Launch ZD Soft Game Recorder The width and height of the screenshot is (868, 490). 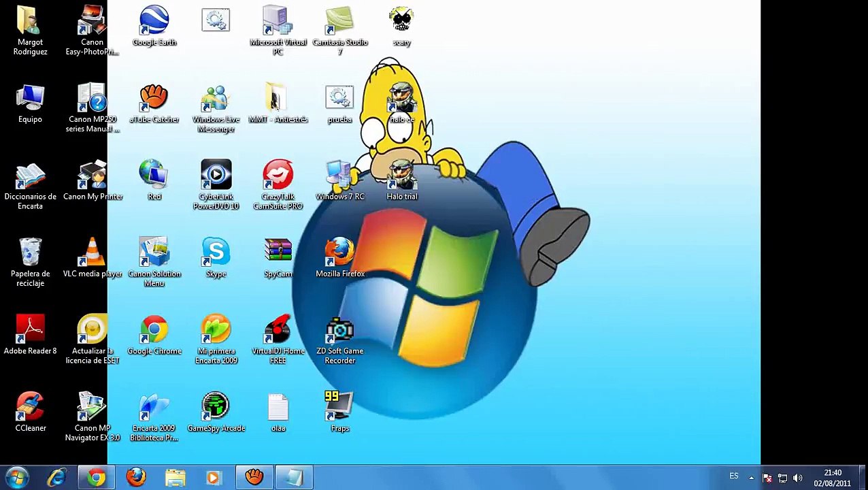pyautogui.click(x=340, y=339)
